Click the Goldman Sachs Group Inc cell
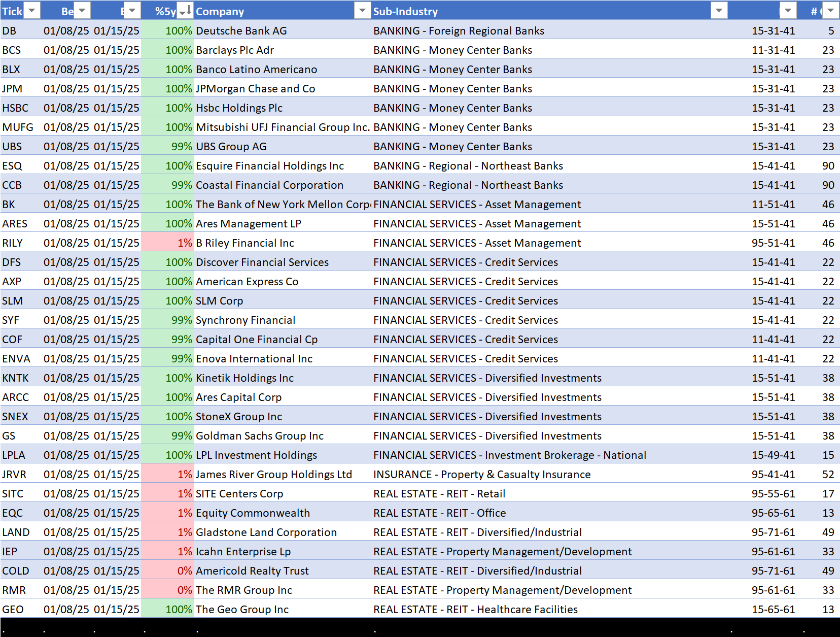The height and width of the screenshot is (637, 840). [283, 436]
